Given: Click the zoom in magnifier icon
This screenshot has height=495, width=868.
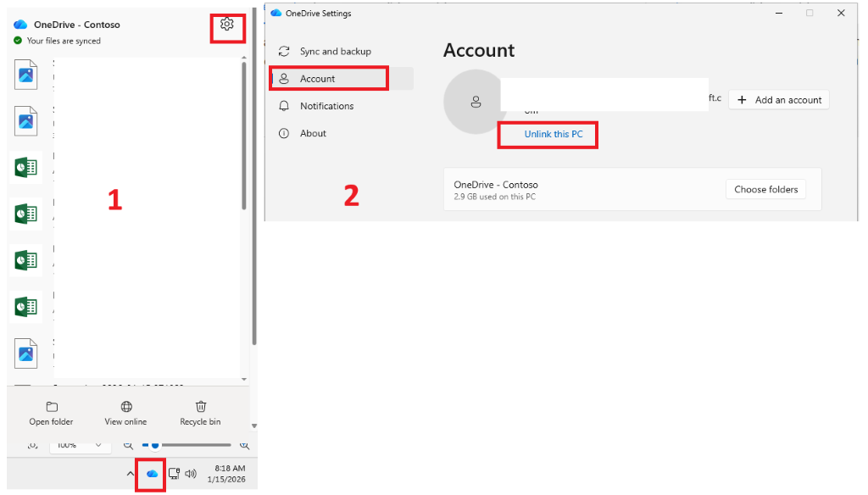Looking at the screenshot, I should click(x=244, y=445).
